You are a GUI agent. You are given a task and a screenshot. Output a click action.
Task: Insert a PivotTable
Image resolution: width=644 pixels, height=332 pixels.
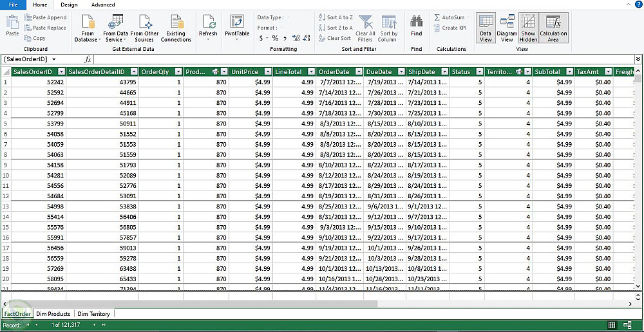point(237,27)
